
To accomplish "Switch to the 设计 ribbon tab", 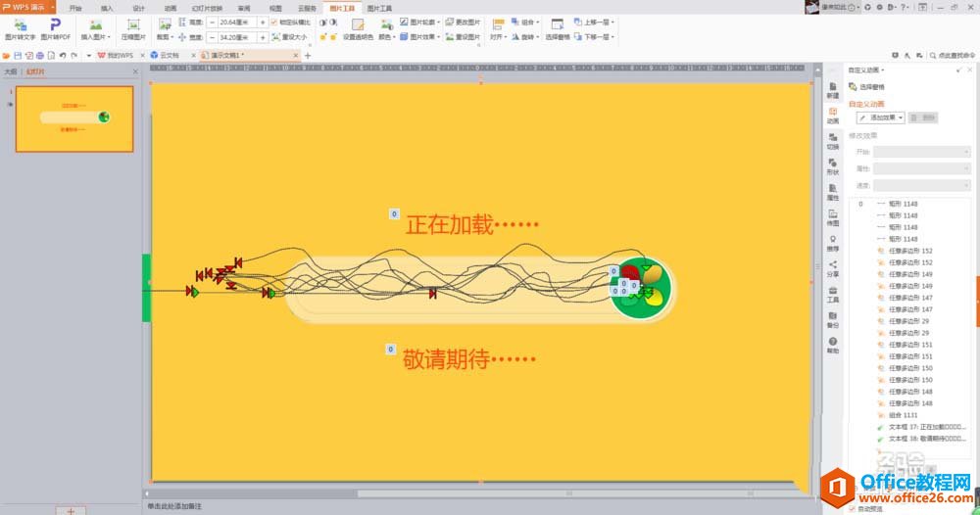I will [x=138, y=7].
